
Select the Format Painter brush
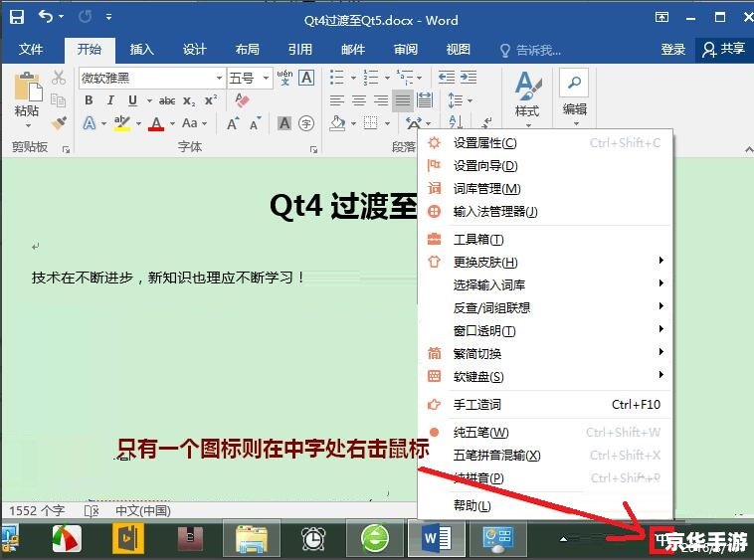[x=59, y=123]
